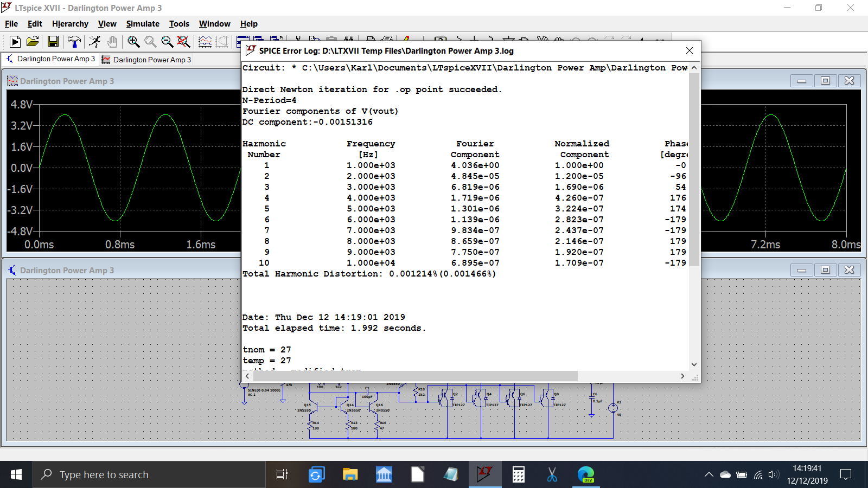868x488 pixels.
Task: Click the volume speaker tray icon
Action: point(774,474)
